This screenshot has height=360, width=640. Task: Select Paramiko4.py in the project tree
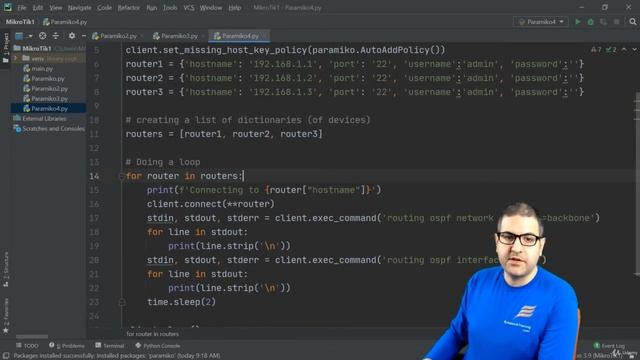pos(49,109)
